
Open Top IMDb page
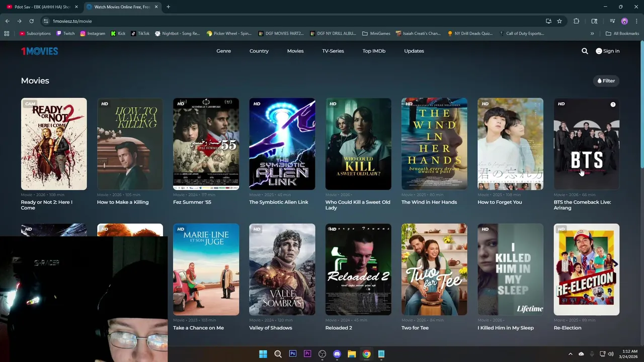[374, 51]
